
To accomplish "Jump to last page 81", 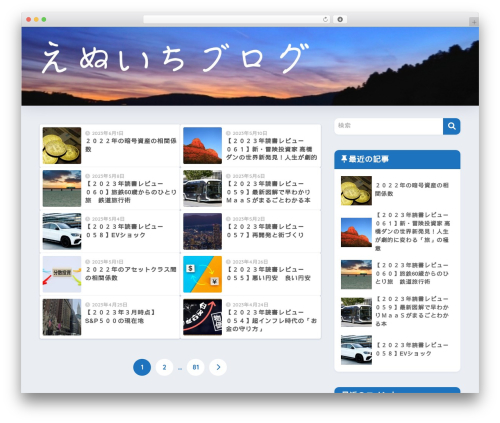I will point(196,367).
